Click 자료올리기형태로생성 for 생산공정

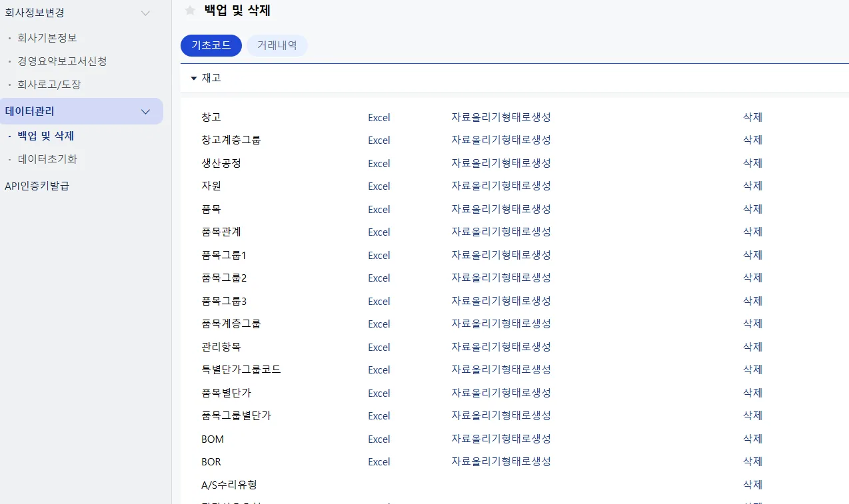tap(501, 163)
